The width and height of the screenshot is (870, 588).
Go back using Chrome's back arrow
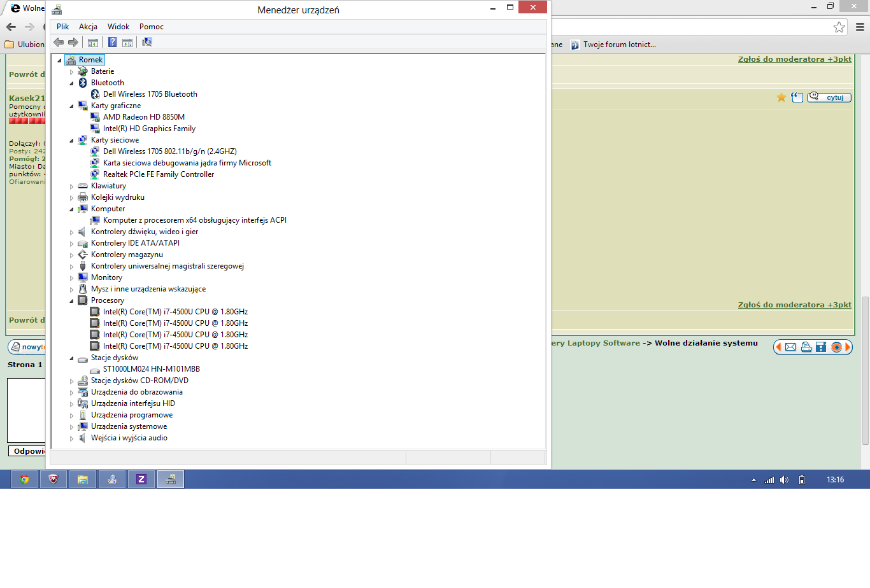(11, 27)
